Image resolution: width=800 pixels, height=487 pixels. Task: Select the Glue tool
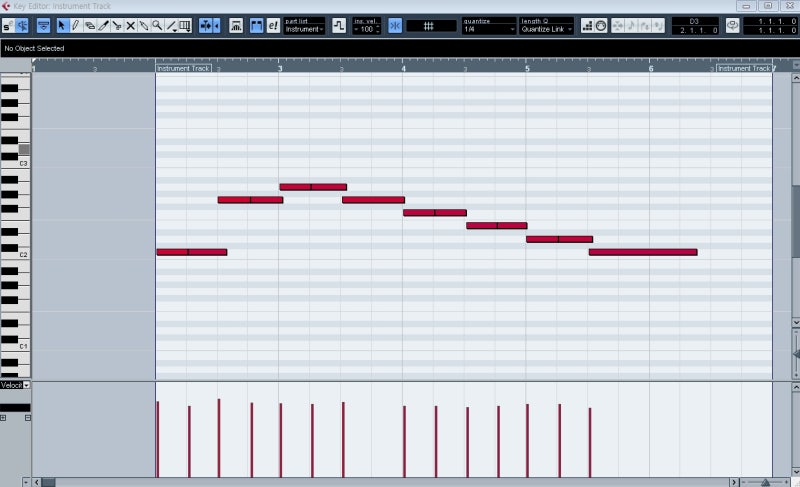144,25
